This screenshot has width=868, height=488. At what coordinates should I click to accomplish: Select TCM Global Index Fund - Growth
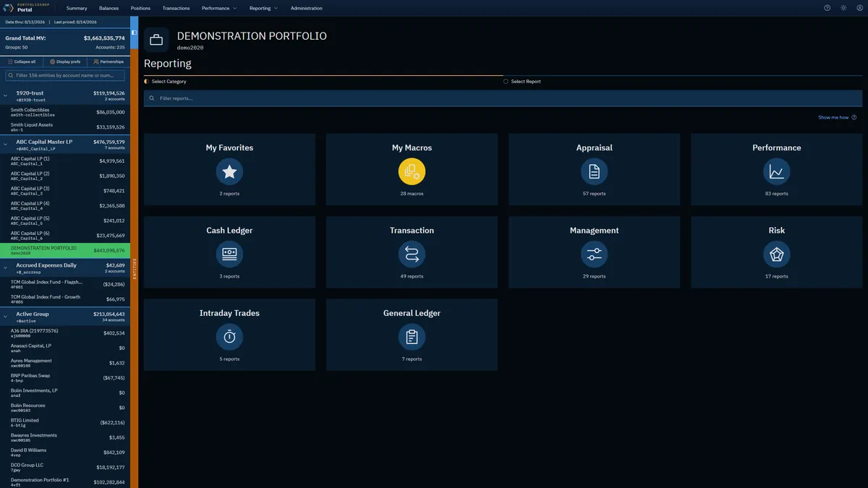[x=65, y=299]
